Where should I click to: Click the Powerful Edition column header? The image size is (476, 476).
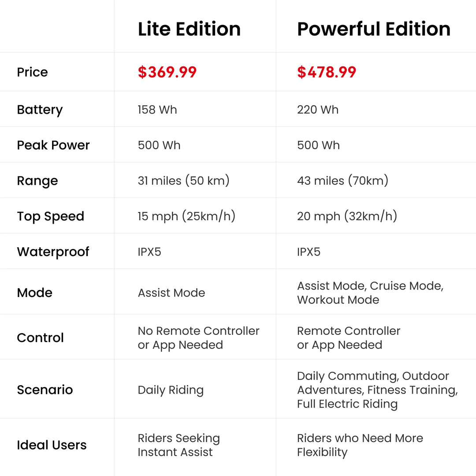(374, 29)
